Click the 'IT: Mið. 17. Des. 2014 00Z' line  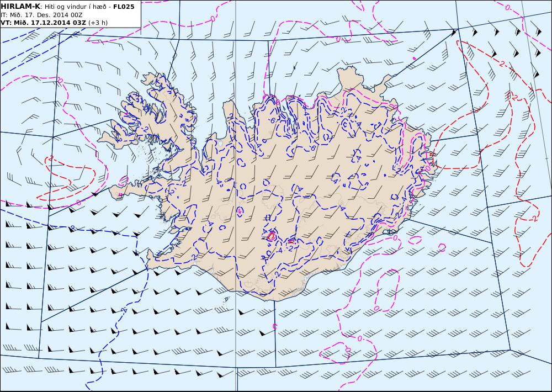[41, 15]
